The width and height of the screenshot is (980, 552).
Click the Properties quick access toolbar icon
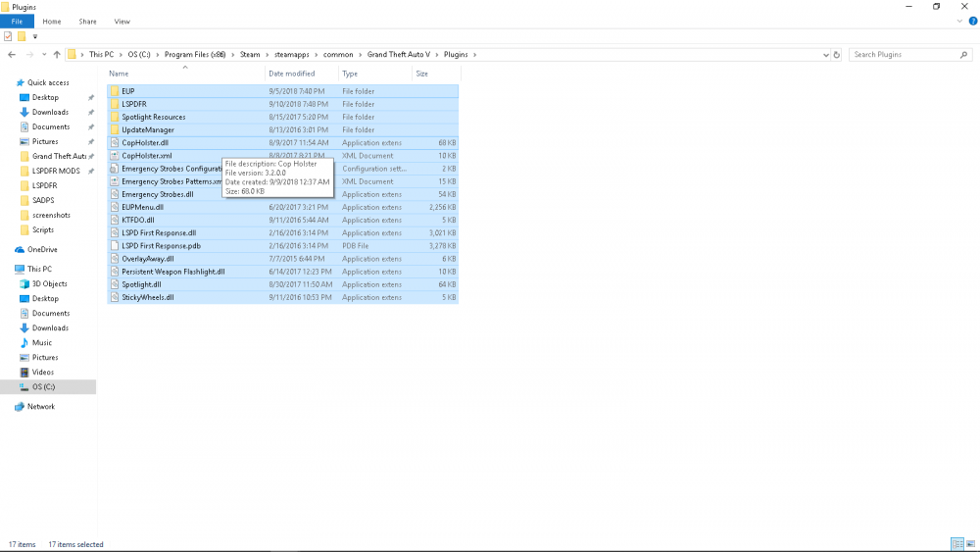(8, 36)
